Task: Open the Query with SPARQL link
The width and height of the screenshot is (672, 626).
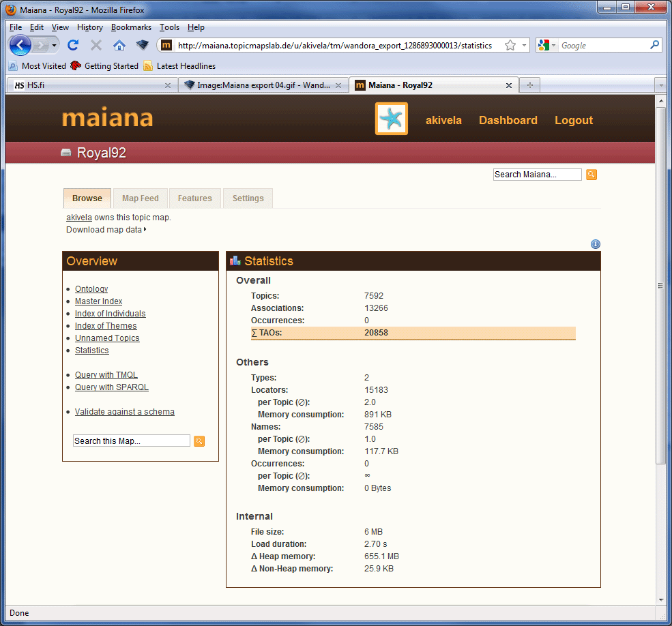Action: coord(111,387)
